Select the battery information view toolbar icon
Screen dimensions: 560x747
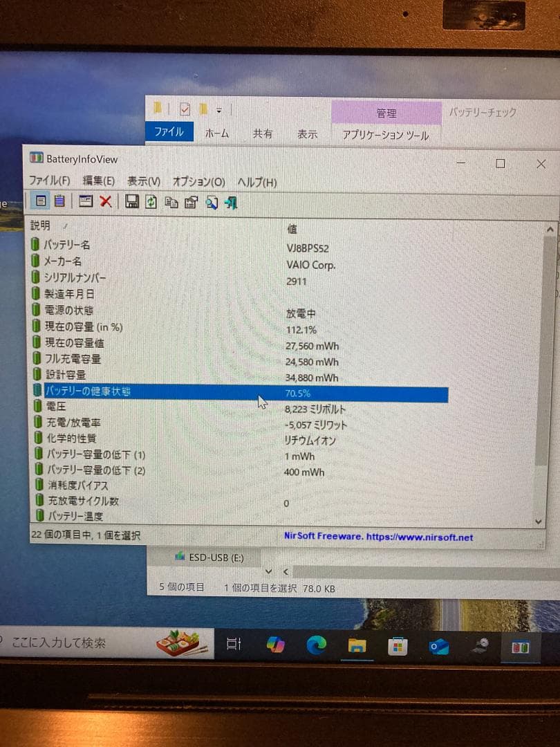click(41, 201)
